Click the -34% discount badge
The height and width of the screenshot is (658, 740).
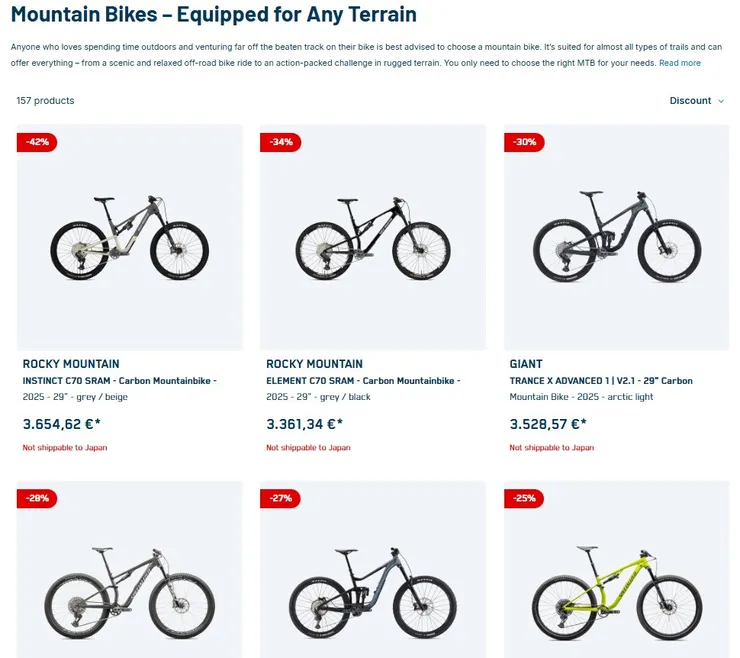(x=281, y=142)
